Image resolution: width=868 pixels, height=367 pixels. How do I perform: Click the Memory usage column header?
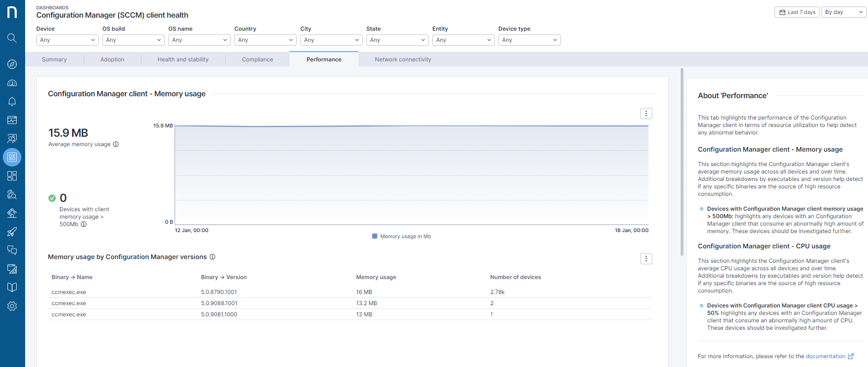pos(376,277)
